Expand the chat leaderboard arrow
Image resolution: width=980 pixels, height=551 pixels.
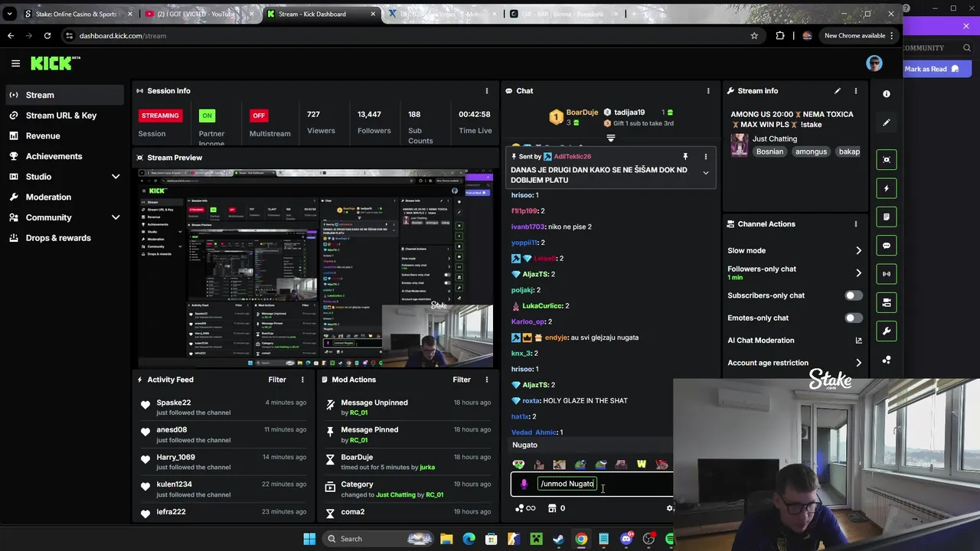point(611,139)
